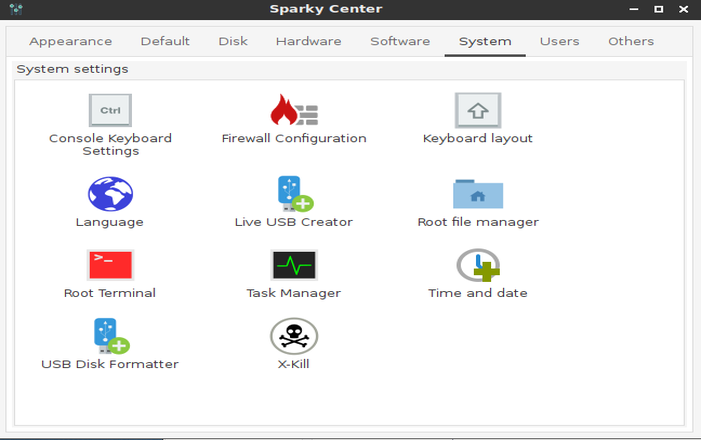Maximize the Sparky Center window
The height and width of the screenshot is (440, 701).
[659, 9]
